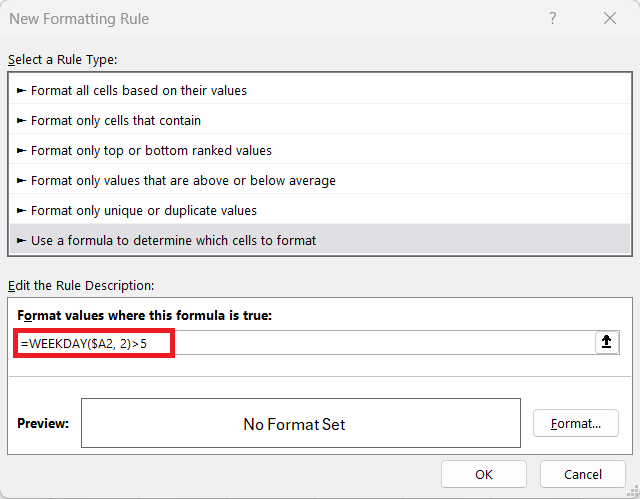640x499 pixels.
Task: Open help with the question mark icon
Action: (552, 18)
